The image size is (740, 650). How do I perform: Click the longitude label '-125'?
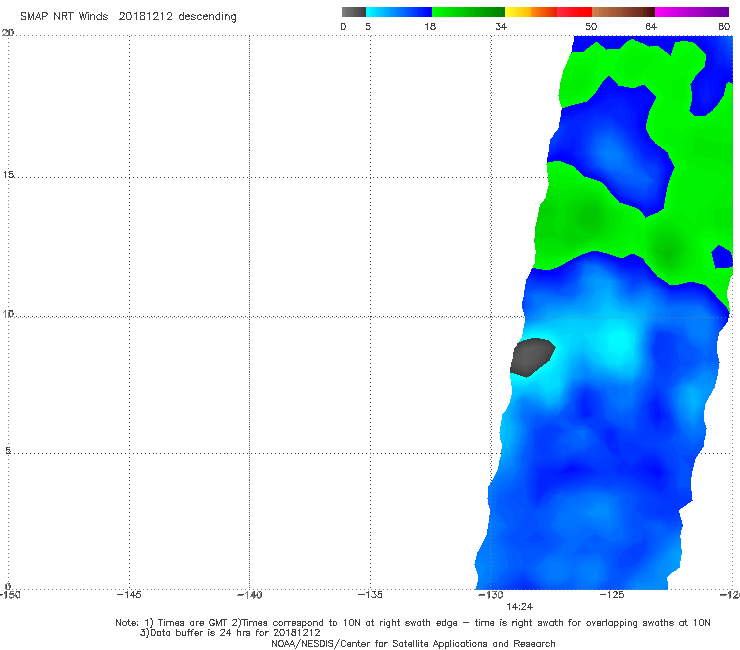click(x=612, y=594)
